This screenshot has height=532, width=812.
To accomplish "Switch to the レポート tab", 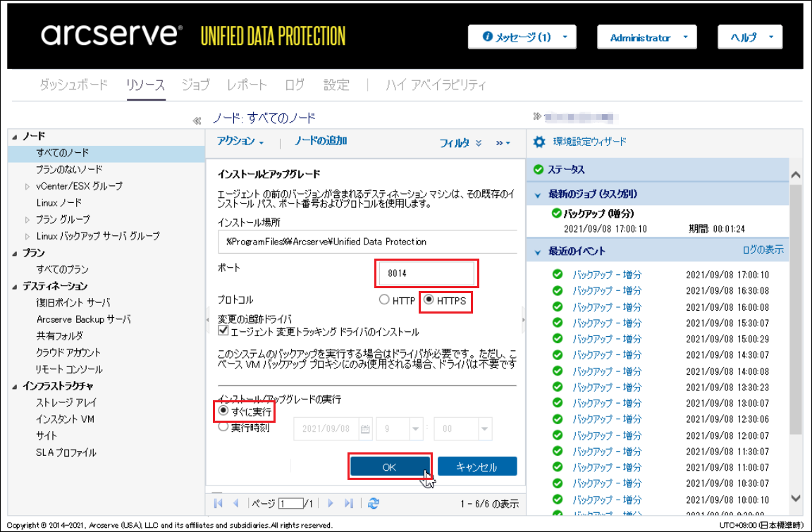I will (x=247, y=85).
